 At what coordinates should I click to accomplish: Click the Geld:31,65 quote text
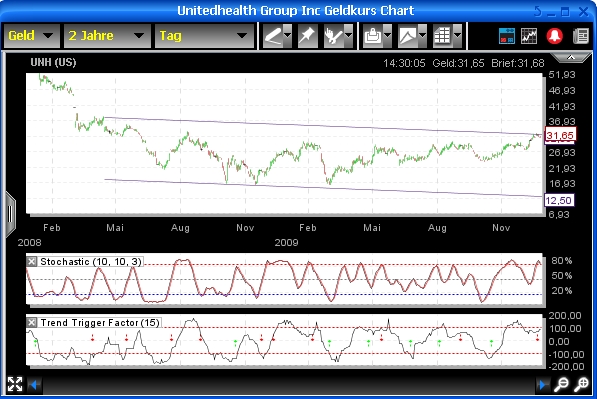pos(458,63)
